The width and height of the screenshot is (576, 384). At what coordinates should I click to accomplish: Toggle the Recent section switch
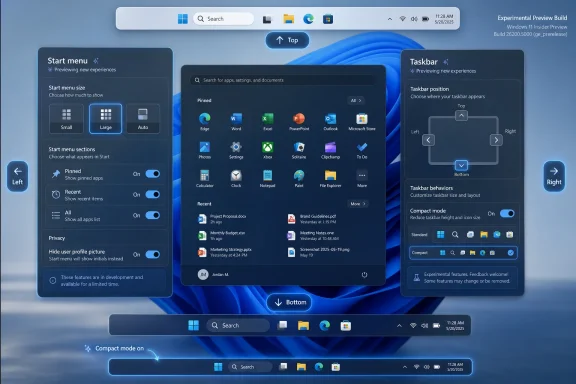[x=153, y=194]
